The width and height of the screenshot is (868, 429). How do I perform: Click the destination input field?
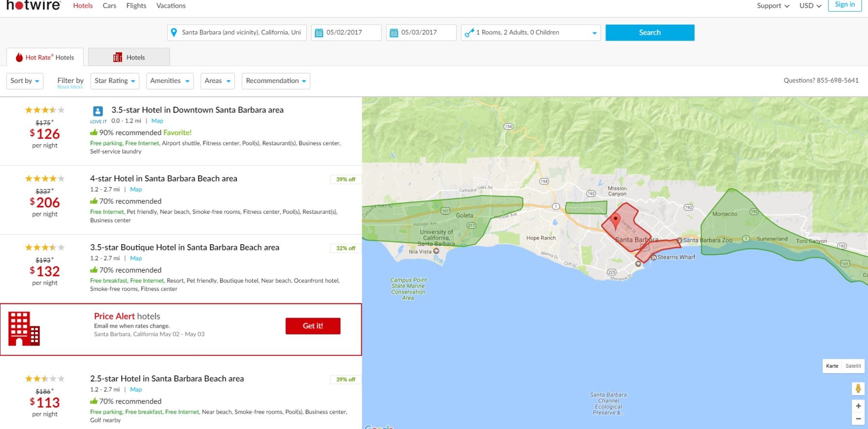pos(241,33)
